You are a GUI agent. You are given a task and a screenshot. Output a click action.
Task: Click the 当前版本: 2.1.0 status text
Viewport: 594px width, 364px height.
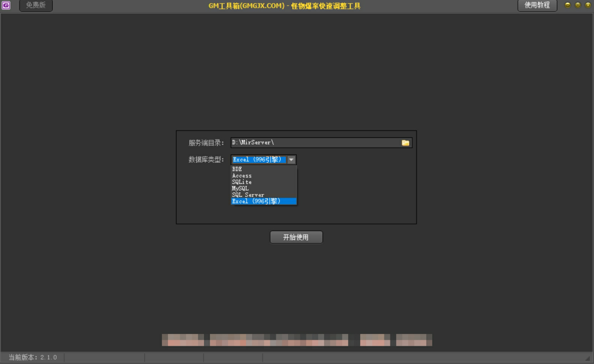pyautogui.click(x=33, y=357)
